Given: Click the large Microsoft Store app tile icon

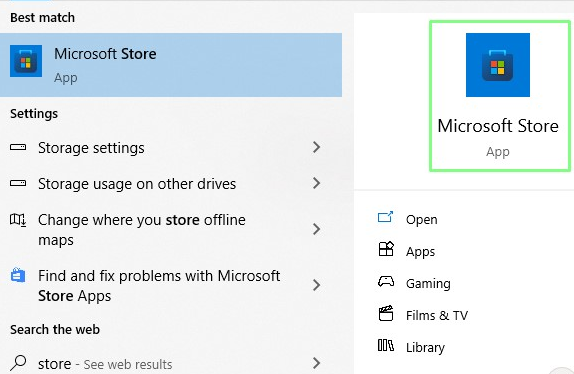Looking at the screenshot, I should pos(497,65).
